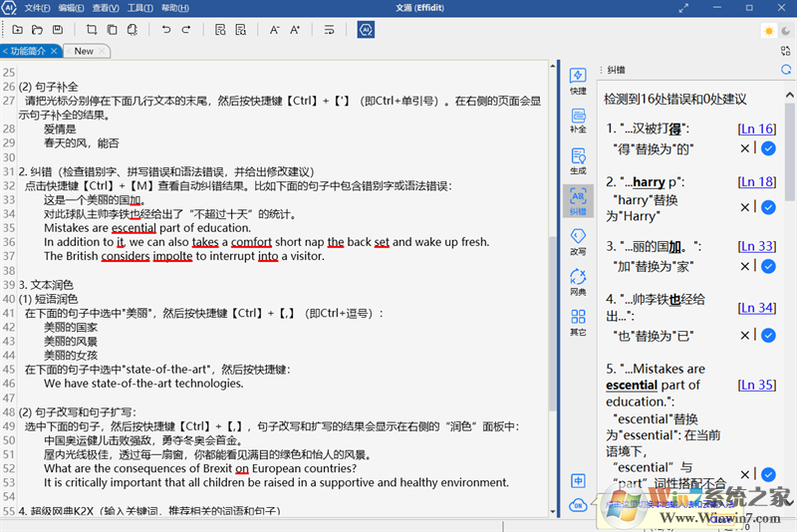797x532 pixels.
Task: Jump to line via Ln 16 link
Action: coord(756,129)
